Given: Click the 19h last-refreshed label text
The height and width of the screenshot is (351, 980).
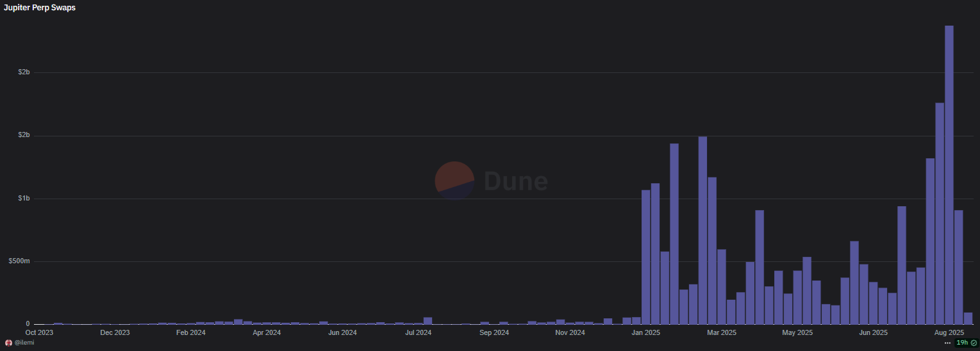Looking at the screenshot, I should (962, 343).
